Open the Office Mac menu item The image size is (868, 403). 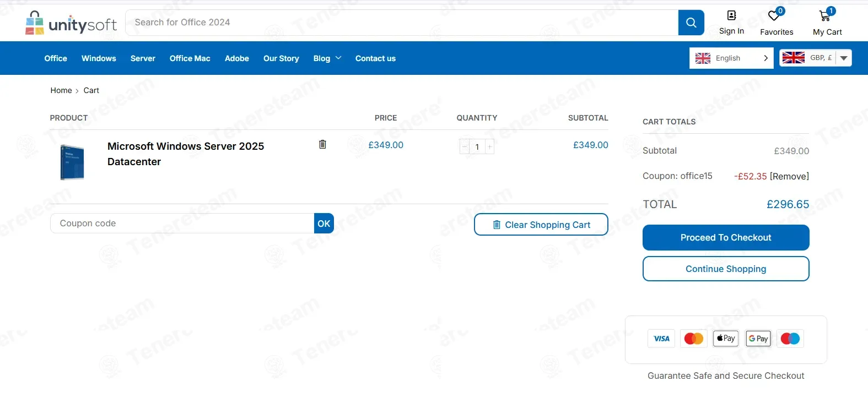point(190,58)
